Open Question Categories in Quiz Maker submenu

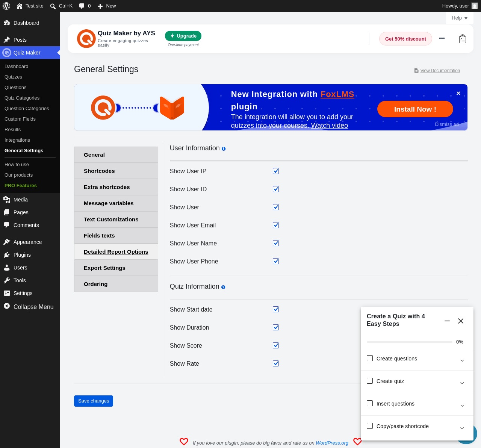pyautogui.click(x=27, y=109)
